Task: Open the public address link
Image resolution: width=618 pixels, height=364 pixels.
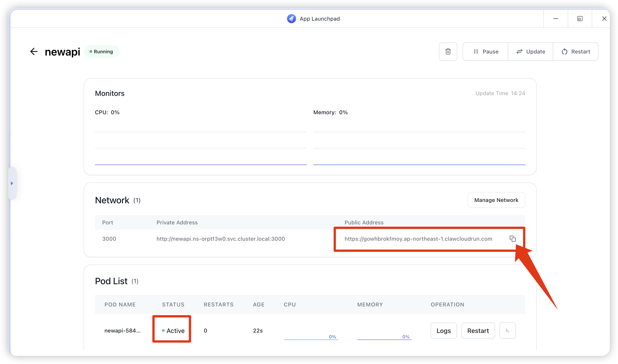Action: [418, 239]
